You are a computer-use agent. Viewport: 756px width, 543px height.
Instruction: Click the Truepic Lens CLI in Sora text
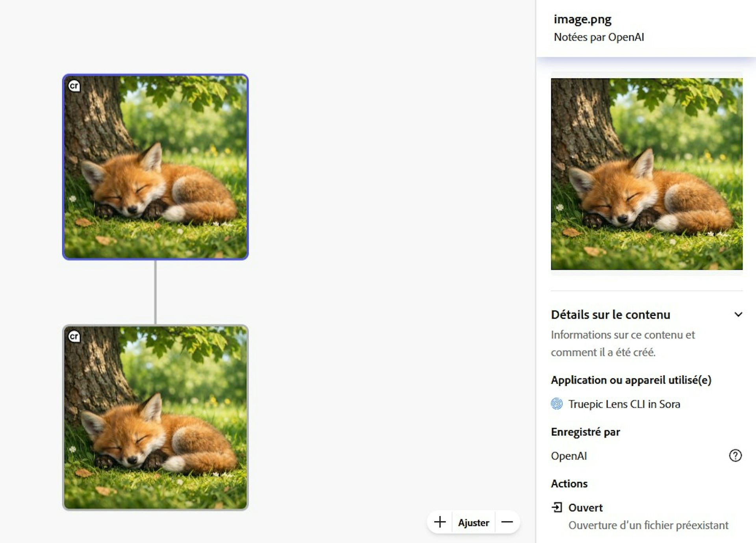(x=624, y=404)
